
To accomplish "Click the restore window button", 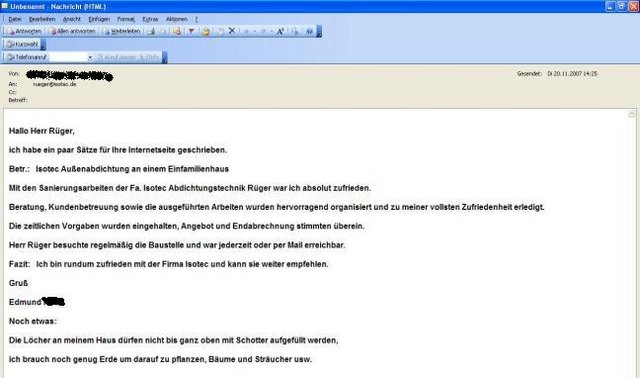I will pos(622,6).
